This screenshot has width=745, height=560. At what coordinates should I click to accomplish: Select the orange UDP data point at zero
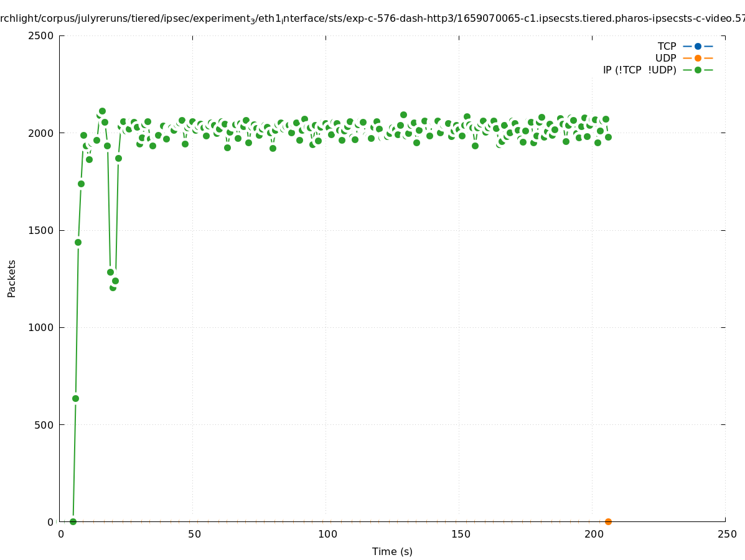[608, 521]
